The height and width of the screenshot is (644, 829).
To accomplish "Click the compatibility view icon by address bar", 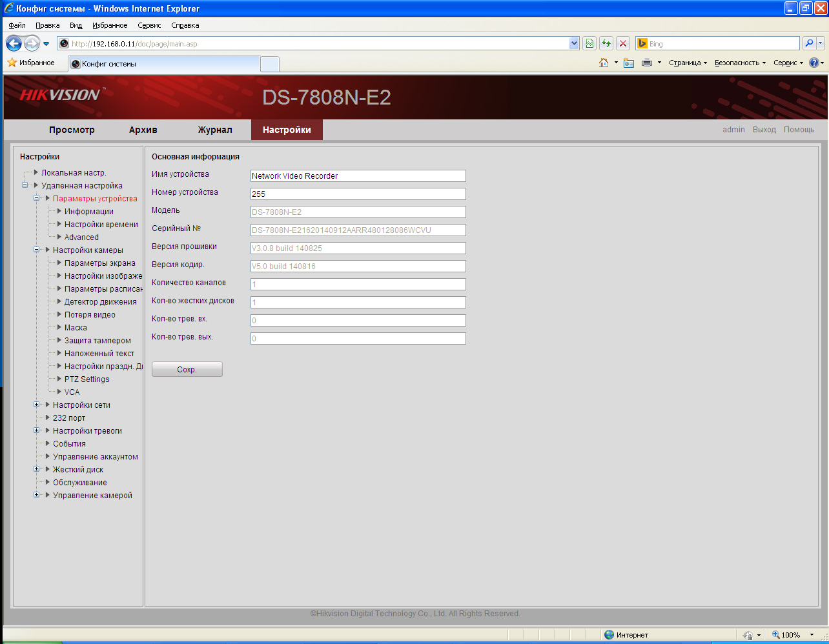I will pyautogui.click(x=589, y=44).
